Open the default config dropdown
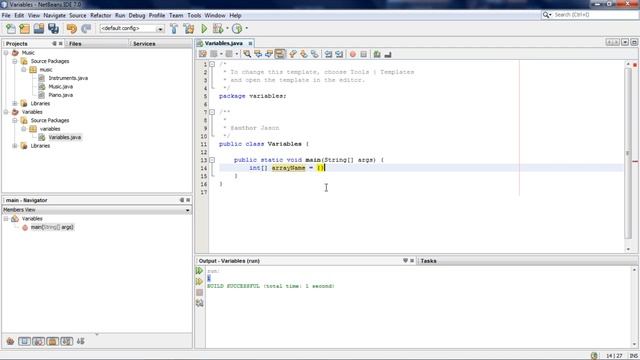Screen dimensions: 640x360 160,29
